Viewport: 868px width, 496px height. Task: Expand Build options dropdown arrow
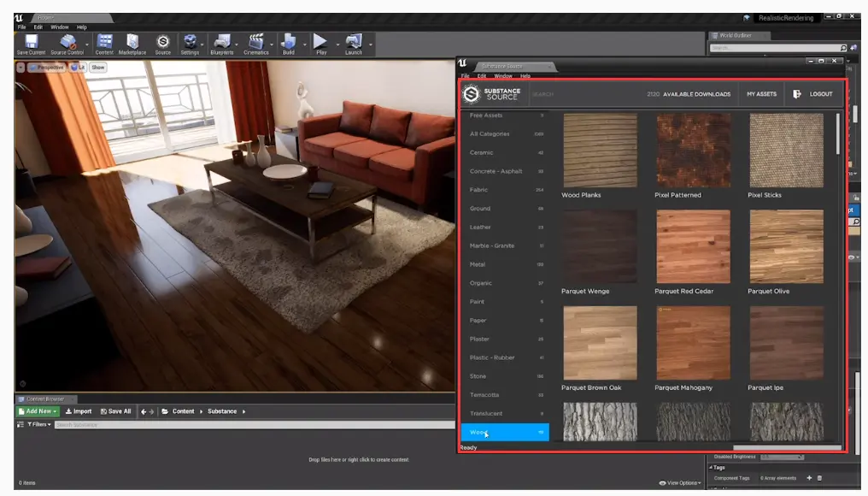click(x=304, y=44)
